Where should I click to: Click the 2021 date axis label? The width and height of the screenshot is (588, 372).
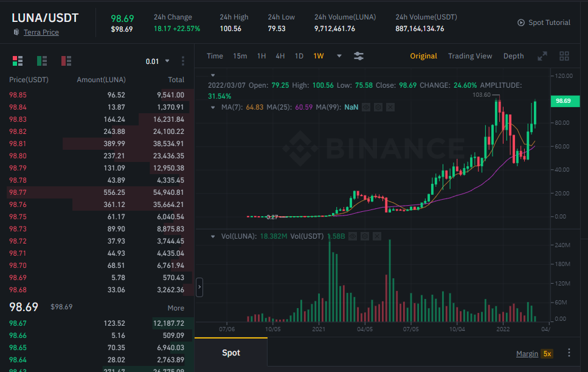pyautogui.click(x=319, y=329)
